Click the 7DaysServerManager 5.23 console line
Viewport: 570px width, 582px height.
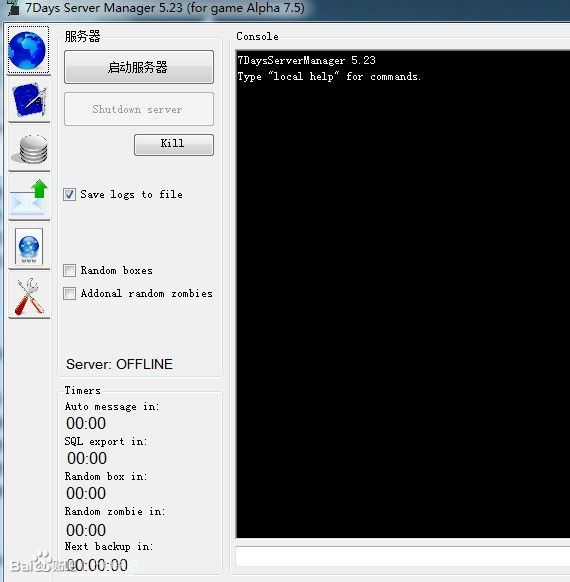(307, 60)
